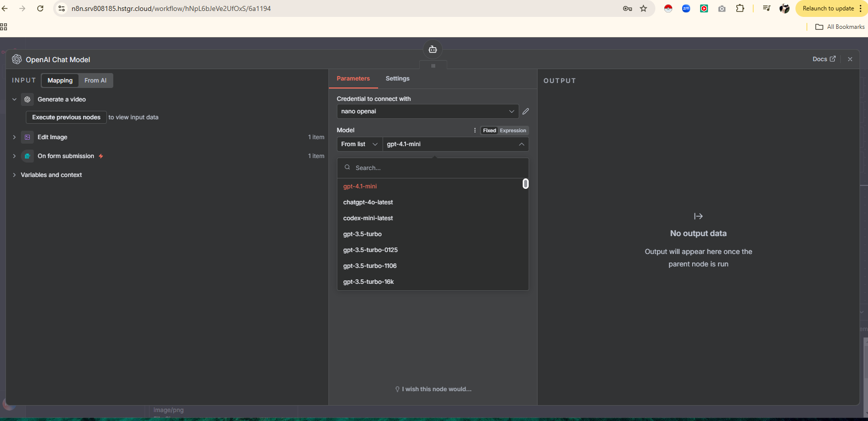Click the On form submission node icon

(27, 156)
